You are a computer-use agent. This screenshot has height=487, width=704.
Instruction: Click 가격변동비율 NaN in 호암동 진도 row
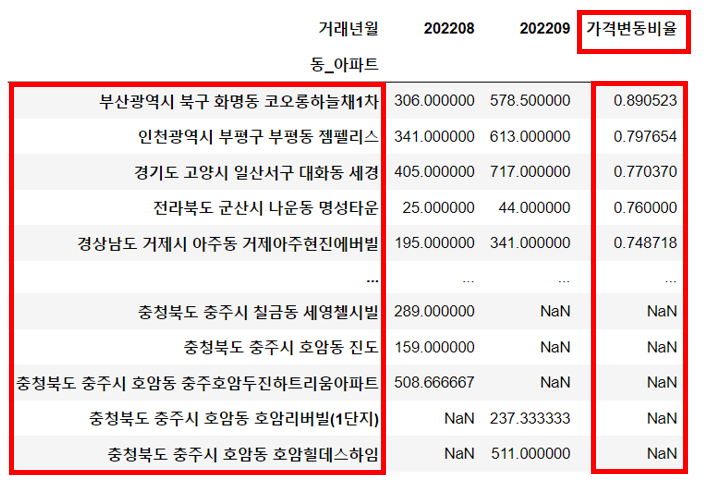tap(662, 347)
